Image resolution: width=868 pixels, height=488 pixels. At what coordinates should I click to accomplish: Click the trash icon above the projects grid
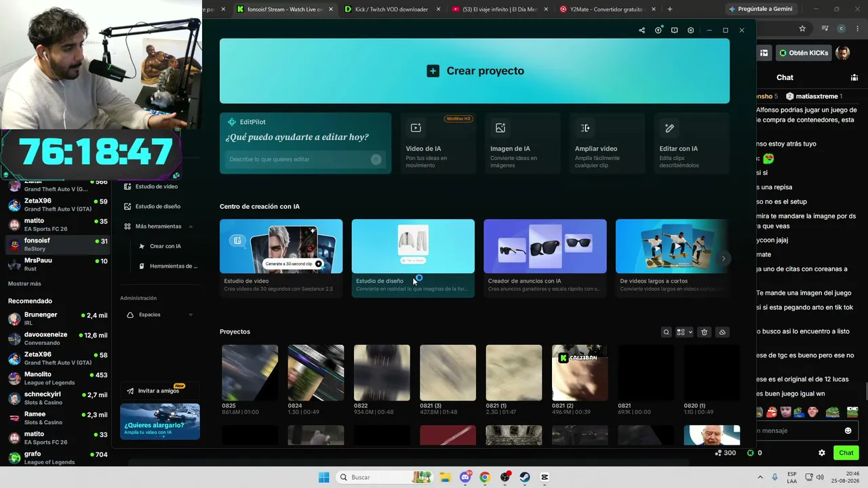704,332
